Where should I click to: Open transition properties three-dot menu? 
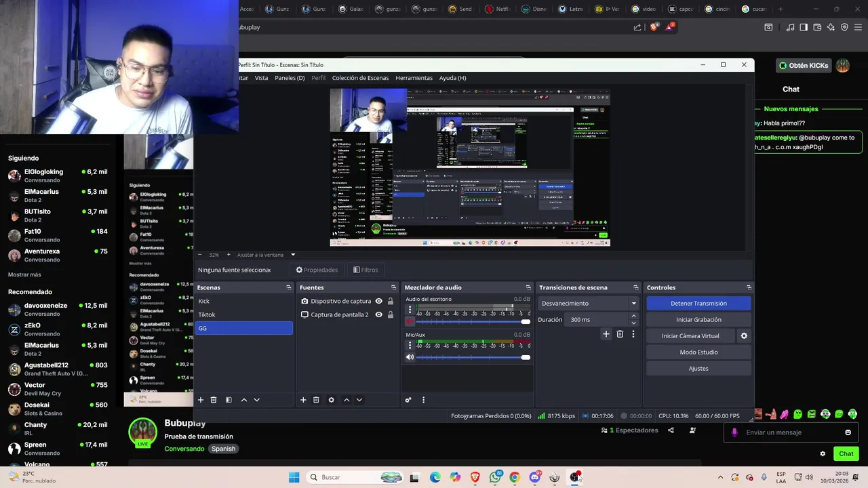633,334
